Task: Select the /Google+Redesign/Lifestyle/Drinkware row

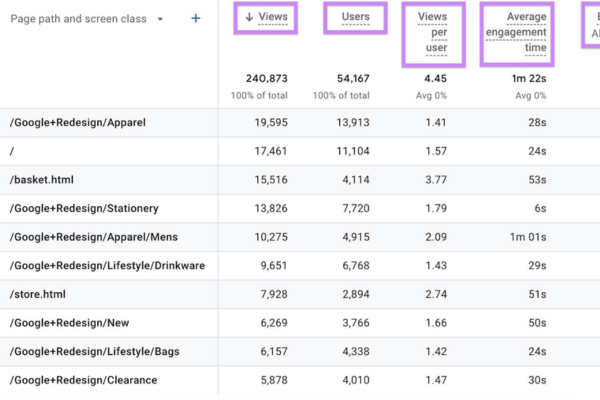Action: pos(300,266)
